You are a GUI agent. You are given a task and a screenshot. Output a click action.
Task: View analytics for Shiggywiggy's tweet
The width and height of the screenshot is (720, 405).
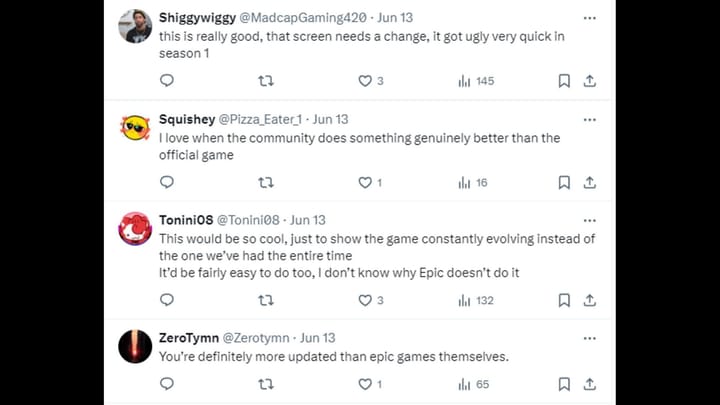(x=476, y=81)
